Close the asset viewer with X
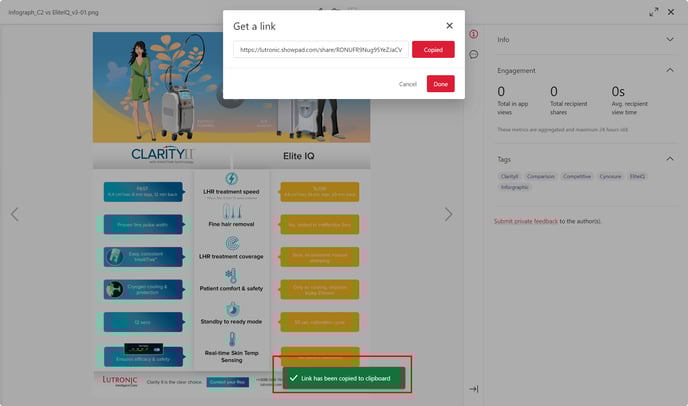 pos(674,11)
